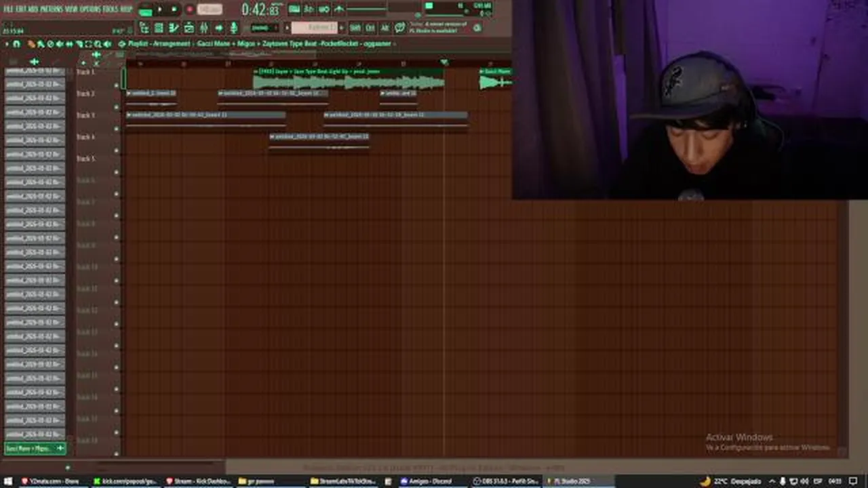Click arrow left of pattern selector
Screen dimensions: 868x488
coord(286,28)
